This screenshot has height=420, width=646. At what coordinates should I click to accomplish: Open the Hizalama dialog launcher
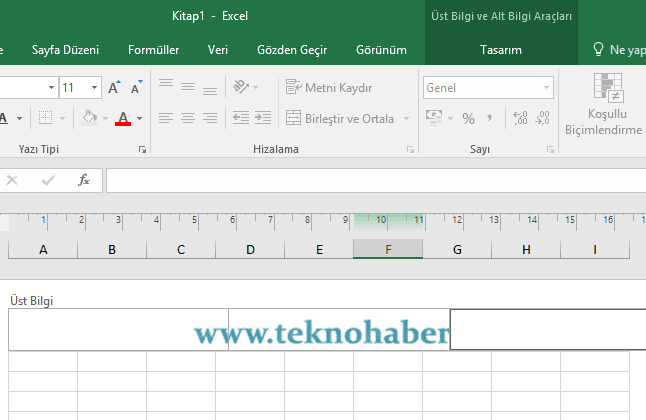(410, 150)
